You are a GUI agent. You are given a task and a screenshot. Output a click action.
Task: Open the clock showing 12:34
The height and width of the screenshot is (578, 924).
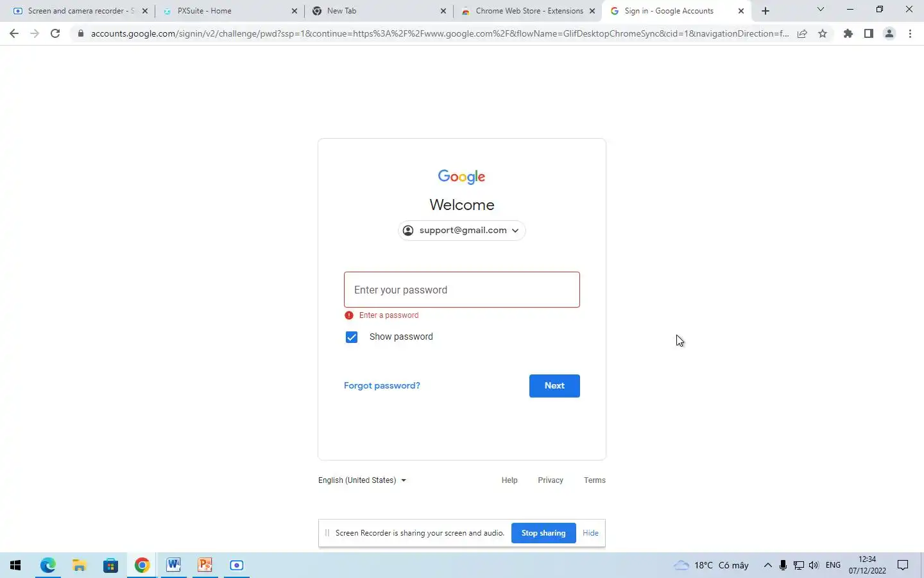[x=867, y=565]
